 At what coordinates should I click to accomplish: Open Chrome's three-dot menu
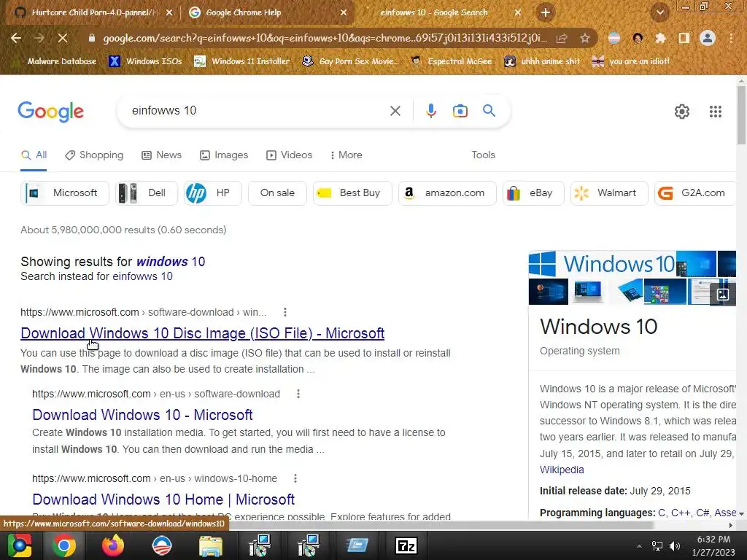(x=731, y=38)
